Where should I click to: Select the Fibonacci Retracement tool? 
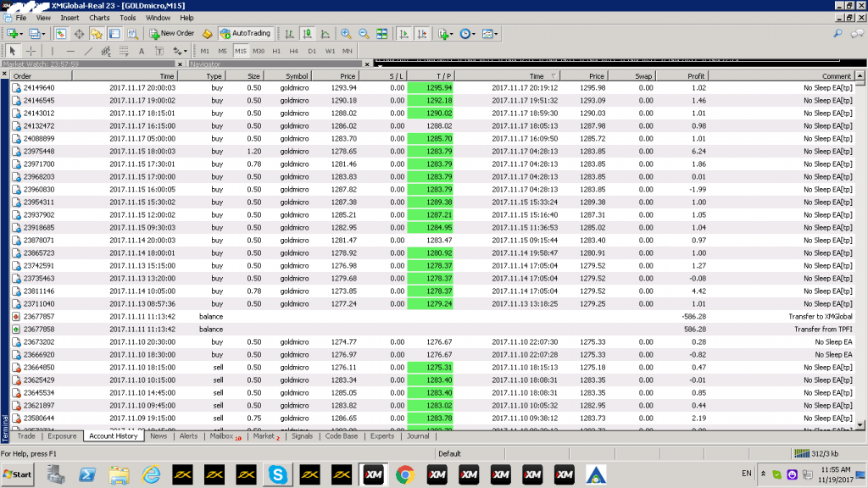pos(124,51)
